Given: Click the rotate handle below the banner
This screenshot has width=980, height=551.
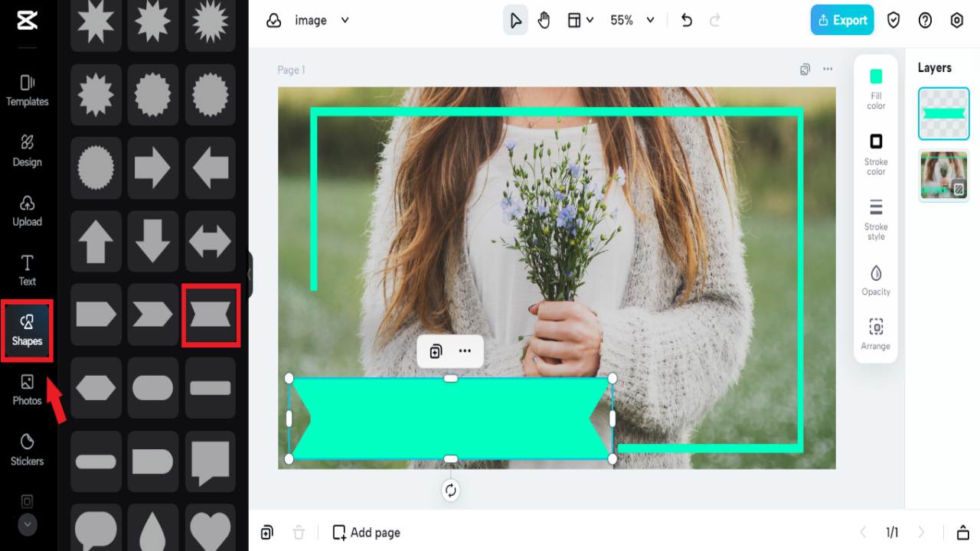Looking at the screenshot, I should coord(450,491).
